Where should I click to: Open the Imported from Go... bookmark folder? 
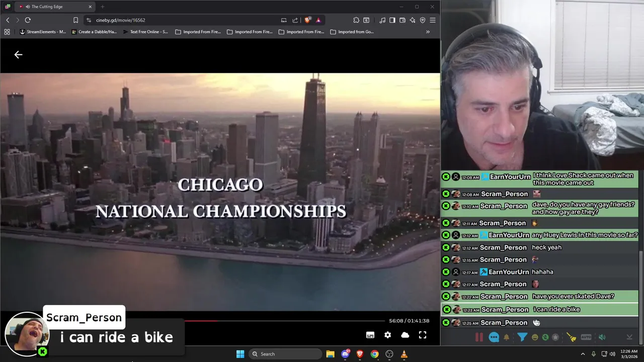point(352,32)
